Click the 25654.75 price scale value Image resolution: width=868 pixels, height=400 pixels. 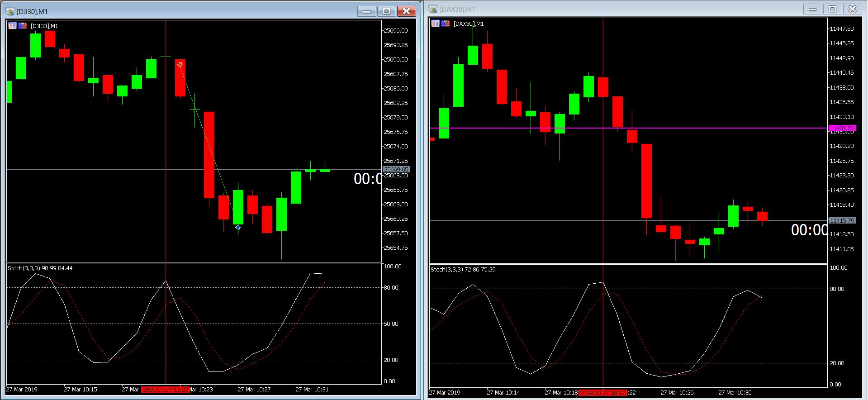(x=396, y=248)
